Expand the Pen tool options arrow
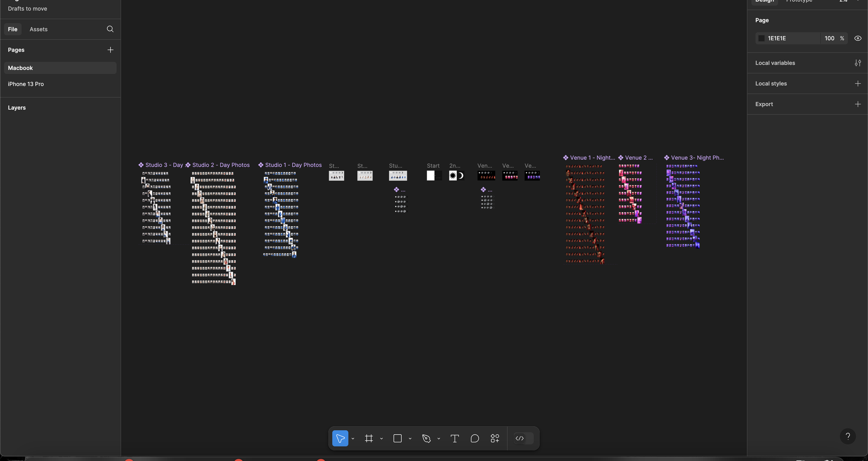The width and height of the screenshot is (868, 461). coord(439,439)
